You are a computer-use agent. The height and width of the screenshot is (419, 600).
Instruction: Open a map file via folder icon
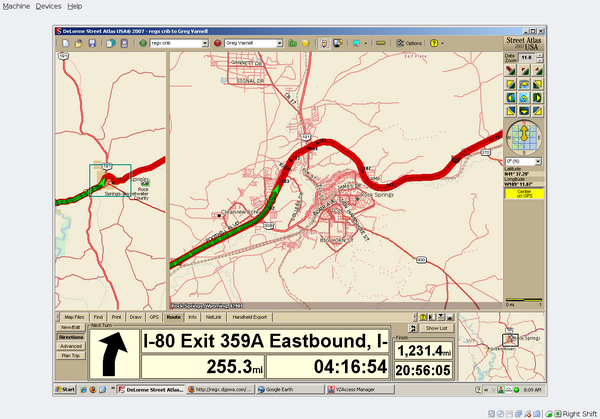click(x=78, y=43)
